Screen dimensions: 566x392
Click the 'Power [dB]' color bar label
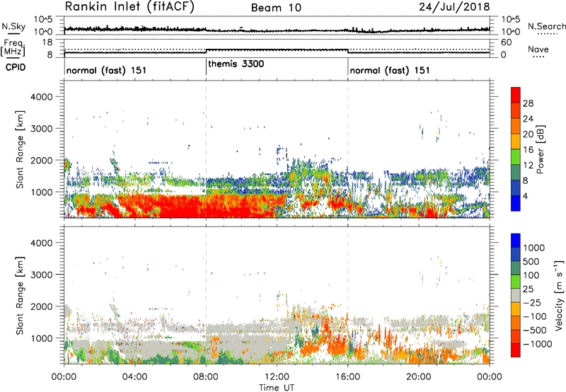click(540, 149)
